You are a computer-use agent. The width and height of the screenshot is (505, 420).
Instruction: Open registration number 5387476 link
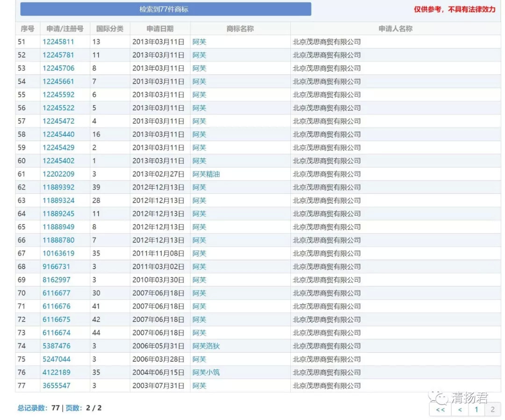tap(56, 346)
